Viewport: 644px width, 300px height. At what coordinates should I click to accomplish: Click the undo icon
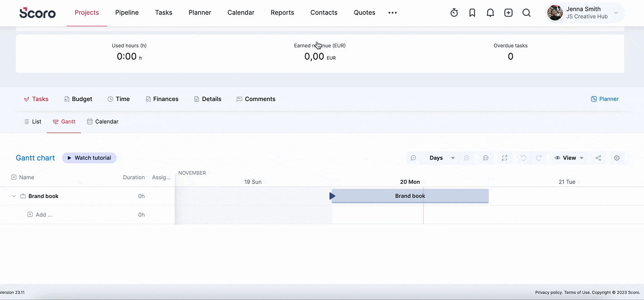tap(524, 158)
